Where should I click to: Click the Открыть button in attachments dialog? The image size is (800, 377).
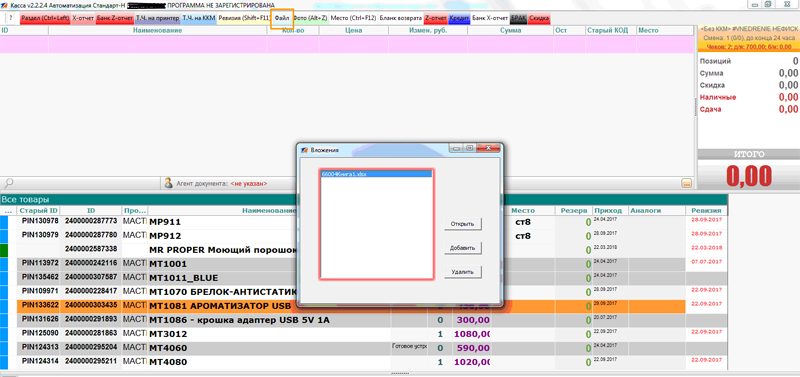(463, 223)
